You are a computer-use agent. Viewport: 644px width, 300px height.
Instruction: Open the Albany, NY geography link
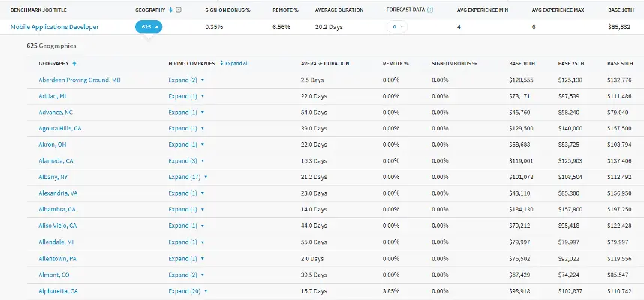54,177
